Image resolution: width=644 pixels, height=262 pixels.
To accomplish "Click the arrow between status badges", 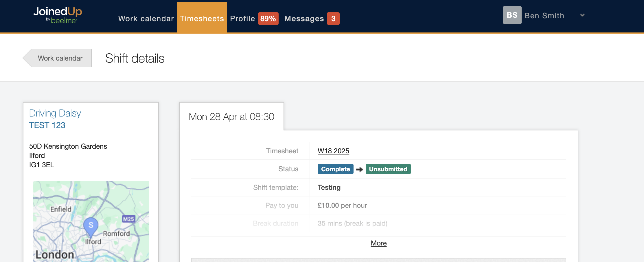I will click(359, 169).
